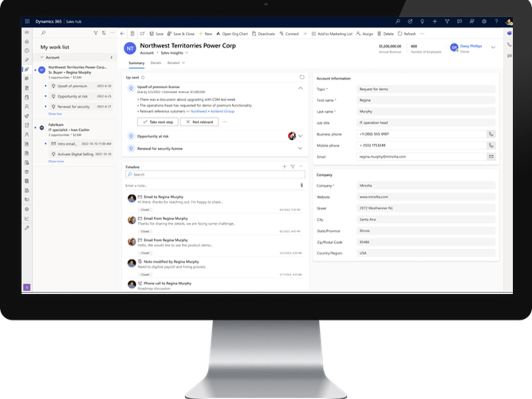Screen dimensions: 532x399
Task: Open Settings gear in top bar
Action: pyautogui.click(x=484, y=21)
